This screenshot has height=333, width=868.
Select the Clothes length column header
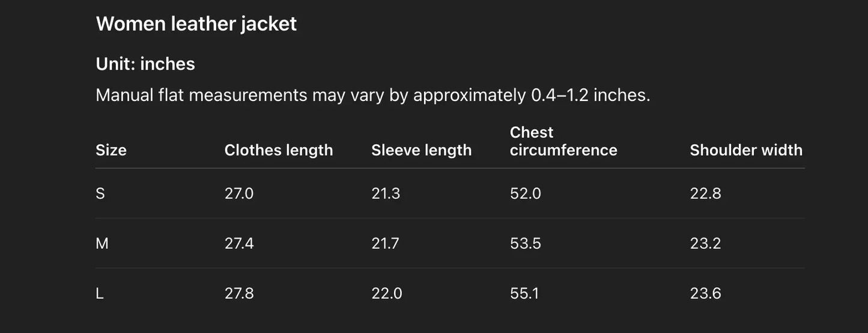point(278,150)
